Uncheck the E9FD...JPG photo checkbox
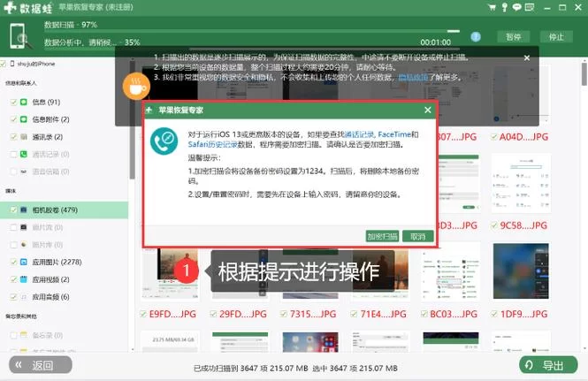Viewport: 588px width, 381px height. tap(143, 314)
